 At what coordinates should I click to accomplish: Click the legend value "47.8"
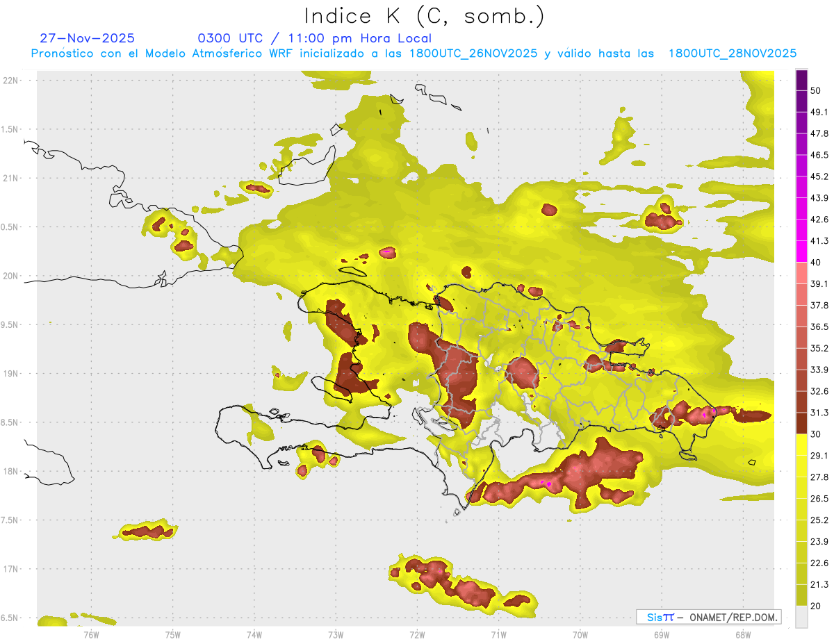click(819, 133)
